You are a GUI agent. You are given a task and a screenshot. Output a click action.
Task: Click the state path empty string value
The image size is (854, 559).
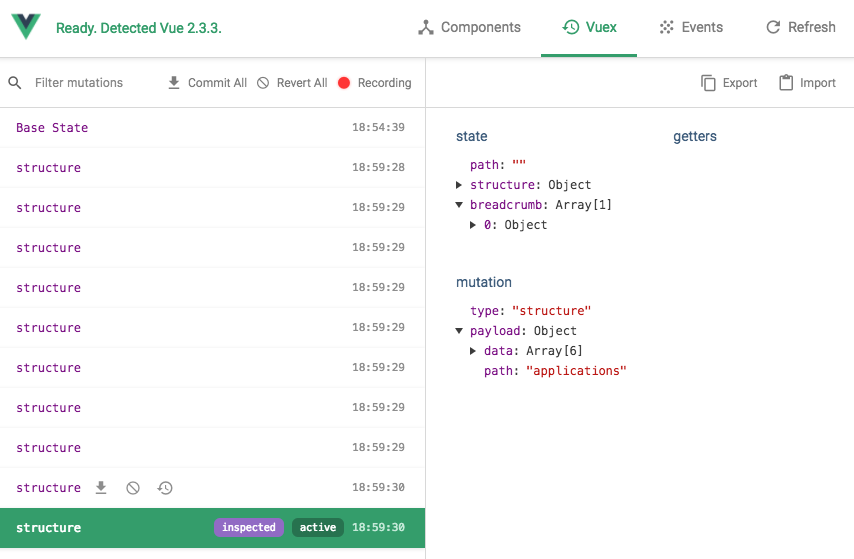(x=519, y=165)
